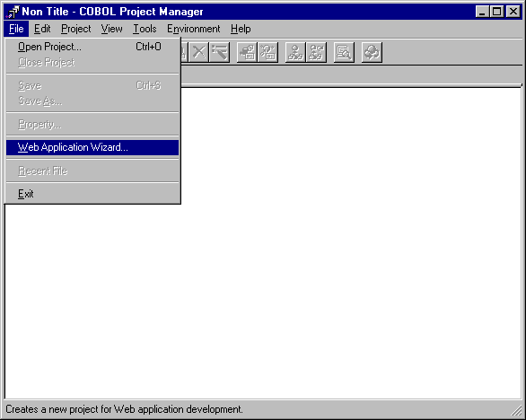The width and height of the screenshot is (526, 420).
Task: Click the toolbar icon with sparkles above a box
Action: point(268,52)
